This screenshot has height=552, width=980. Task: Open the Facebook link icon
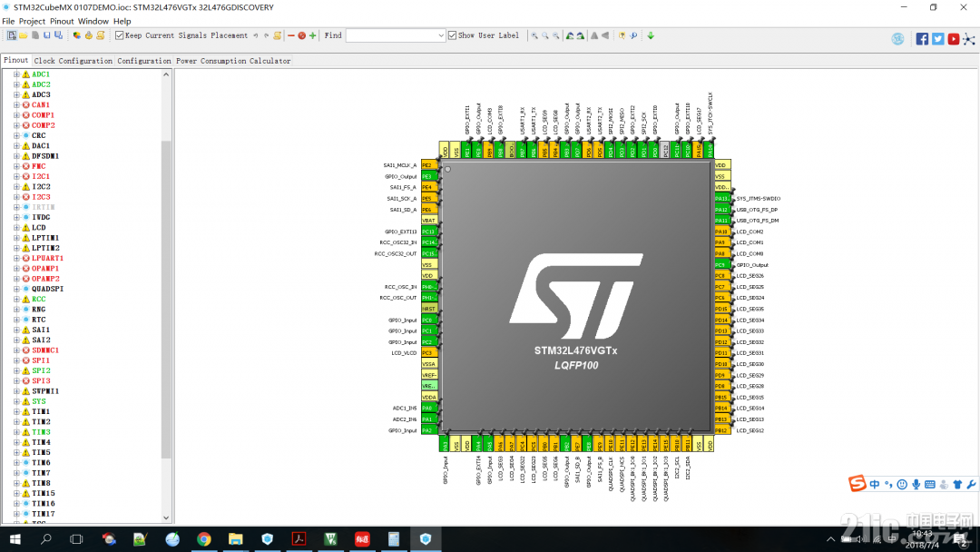(922, 39)
